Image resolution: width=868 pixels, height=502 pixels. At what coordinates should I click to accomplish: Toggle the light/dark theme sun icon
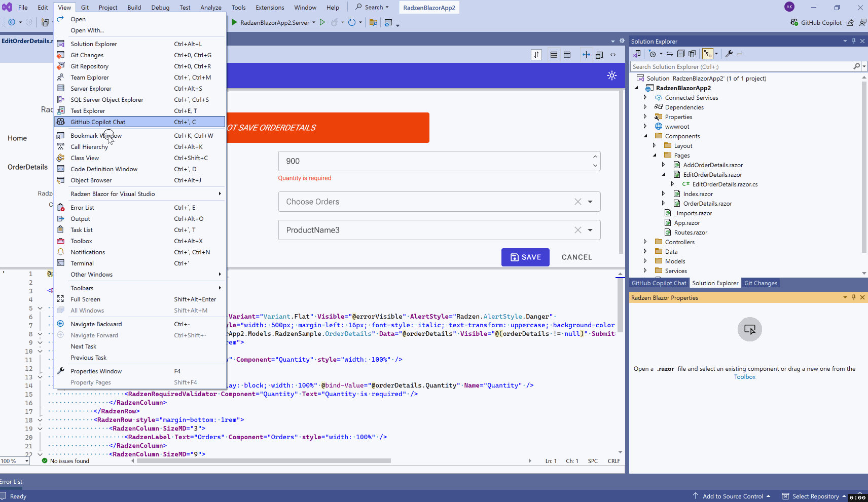point(612,75)
